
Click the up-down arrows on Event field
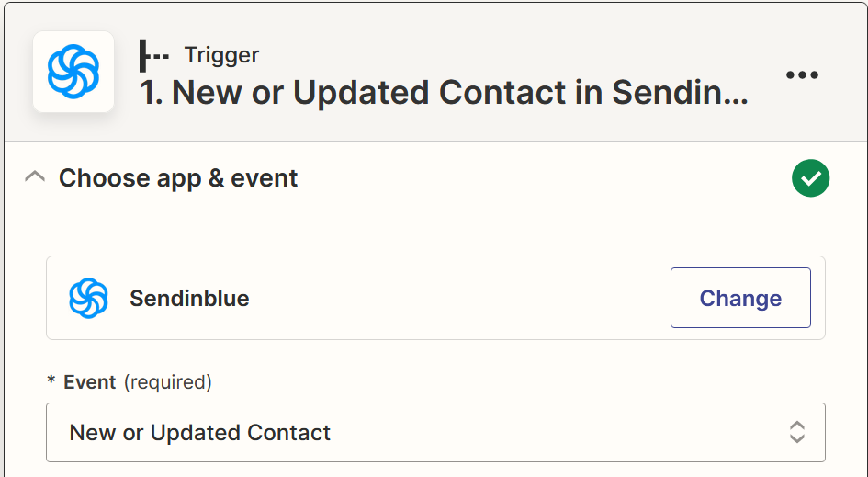click(x=796, y=432)
